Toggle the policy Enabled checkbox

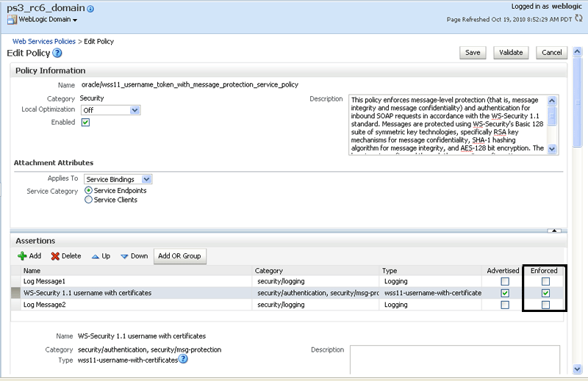point(85,123)
